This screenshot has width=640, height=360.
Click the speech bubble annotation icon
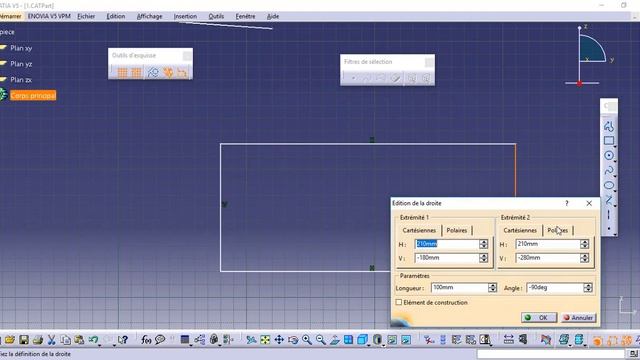pos(160,340)
